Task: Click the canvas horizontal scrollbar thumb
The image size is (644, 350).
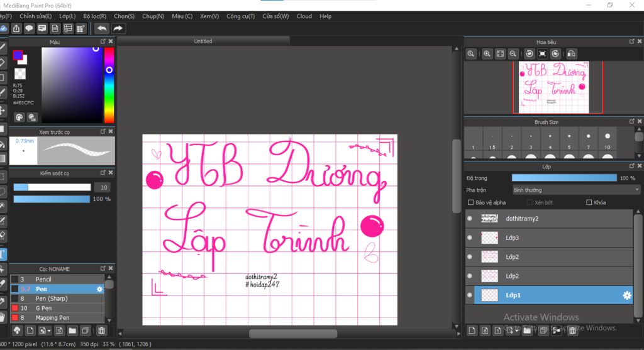Action: (293, 334)
